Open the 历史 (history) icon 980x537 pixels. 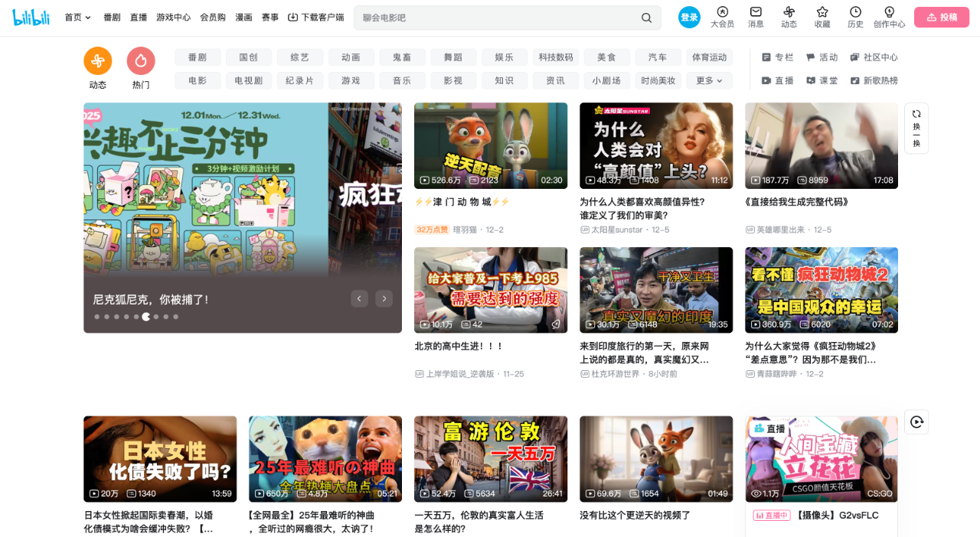point(855,17)
